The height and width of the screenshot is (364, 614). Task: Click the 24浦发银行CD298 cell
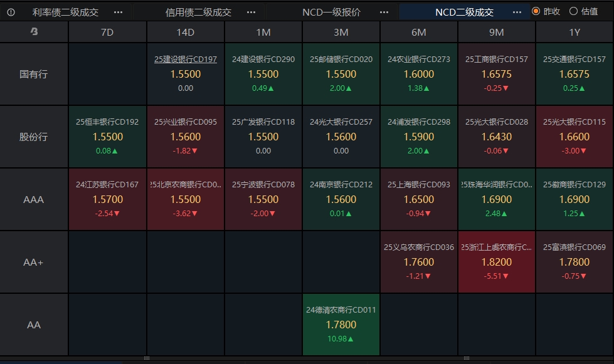tap(418, 137)
